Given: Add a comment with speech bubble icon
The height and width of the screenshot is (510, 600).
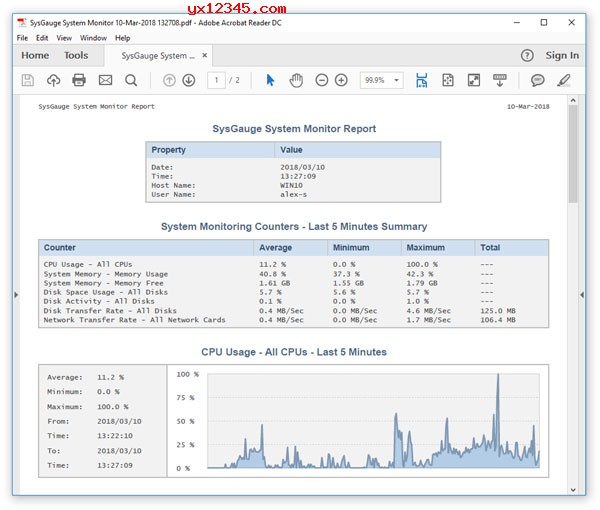Looking at the screenshot, I should coord(538,80).
